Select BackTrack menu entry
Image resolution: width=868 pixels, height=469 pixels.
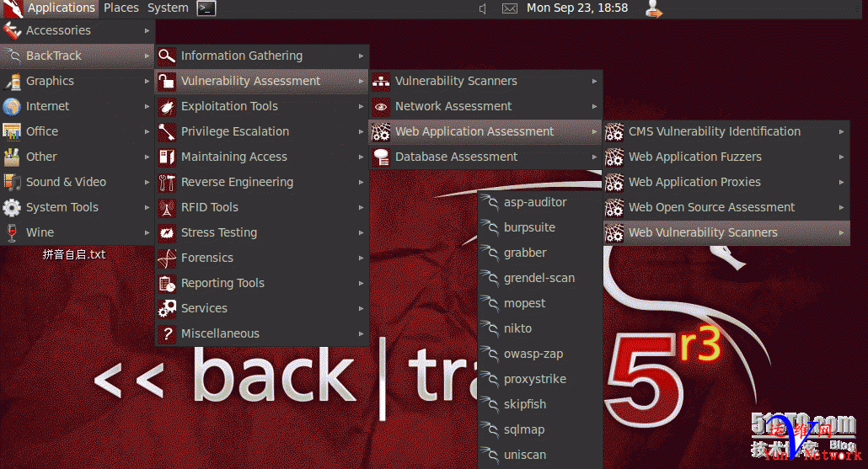click(78, 56)
